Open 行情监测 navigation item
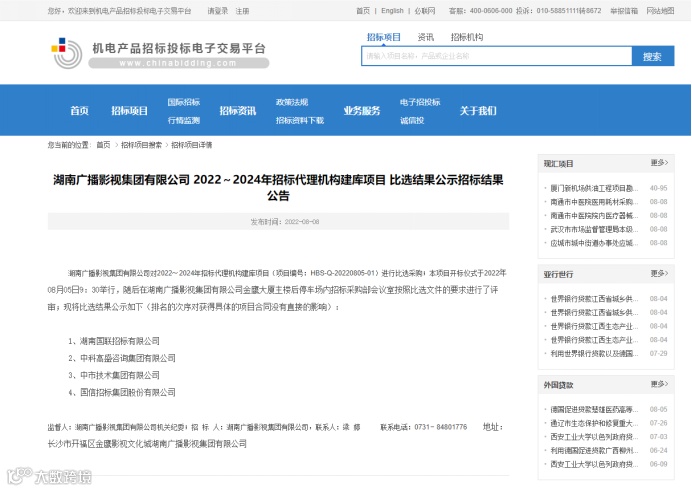This screenshot has height=491, width=692. [184, 120]
